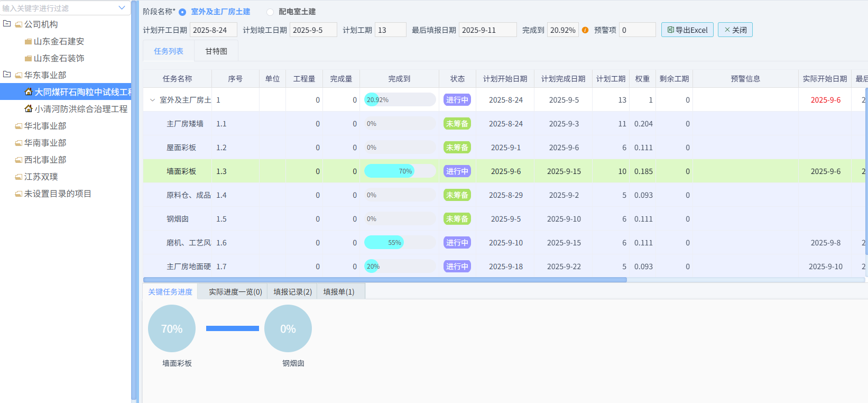The height and width of the screenshot is (403, 868).
Task: Click the 导出Excel button
Action: pyautogui.click(x=687, y=30)
